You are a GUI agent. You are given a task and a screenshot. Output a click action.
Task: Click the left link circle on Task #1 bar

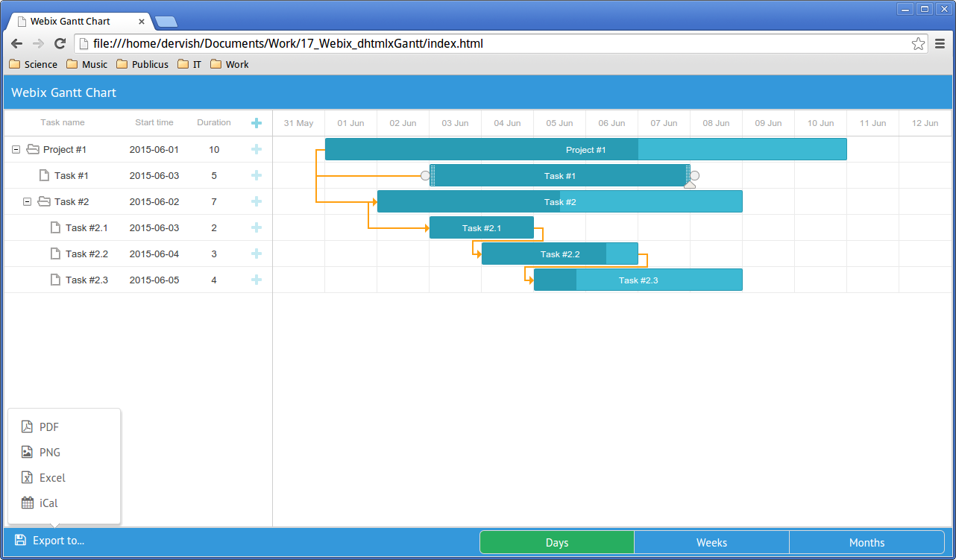click(425, 175)
